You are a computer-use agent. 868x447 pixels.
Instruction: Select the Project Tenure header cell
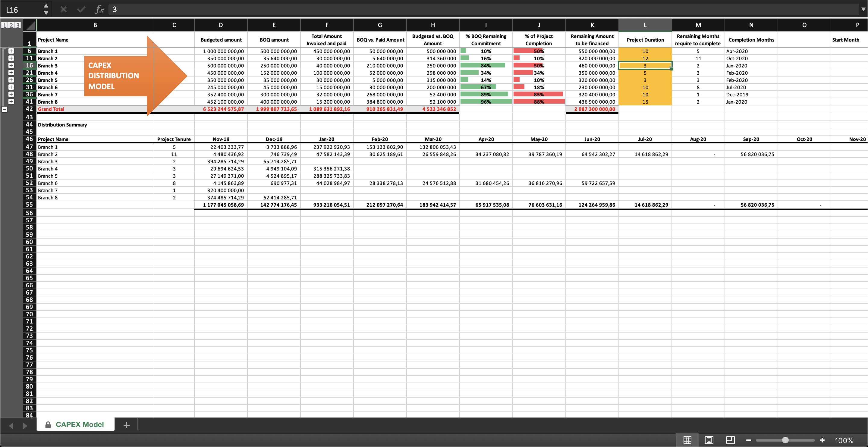click(174, 139)
